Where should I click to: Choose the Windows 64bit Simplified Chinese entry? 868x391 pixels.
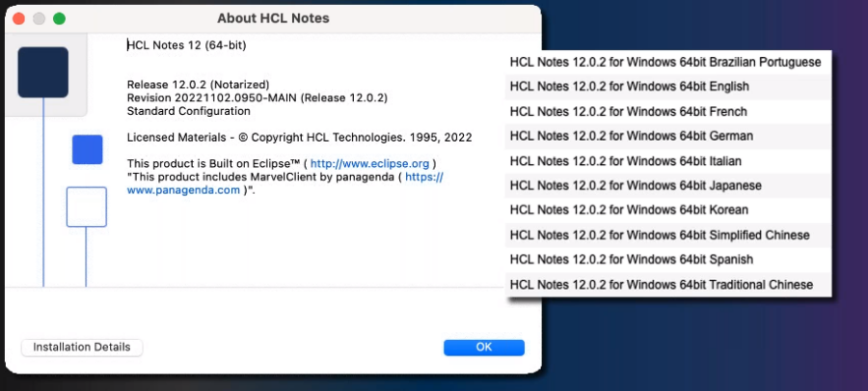coord(668,235)
